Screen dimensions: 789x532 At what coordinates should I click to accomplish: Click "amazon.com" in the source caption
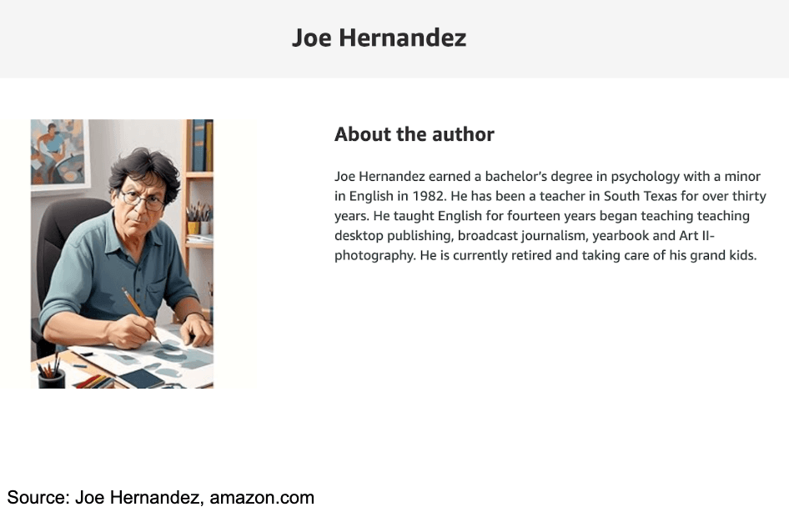click(x=262, y=498)
